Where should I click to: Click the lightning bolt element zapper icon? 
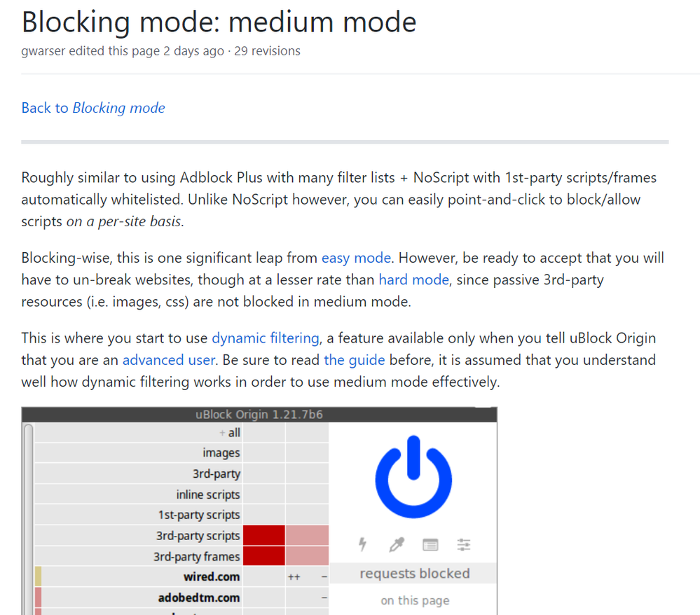pyautogui.click(x=363, y=544)
